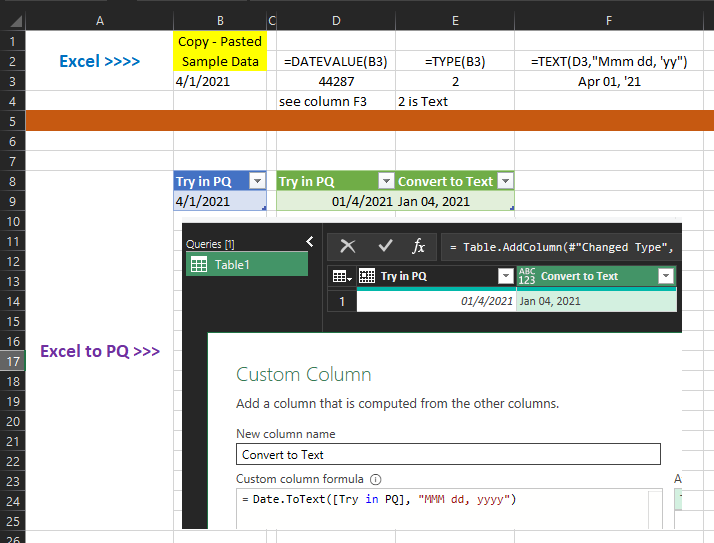
Task: Click cell with 'see column F3'
Action: click(x=336, y=101)
